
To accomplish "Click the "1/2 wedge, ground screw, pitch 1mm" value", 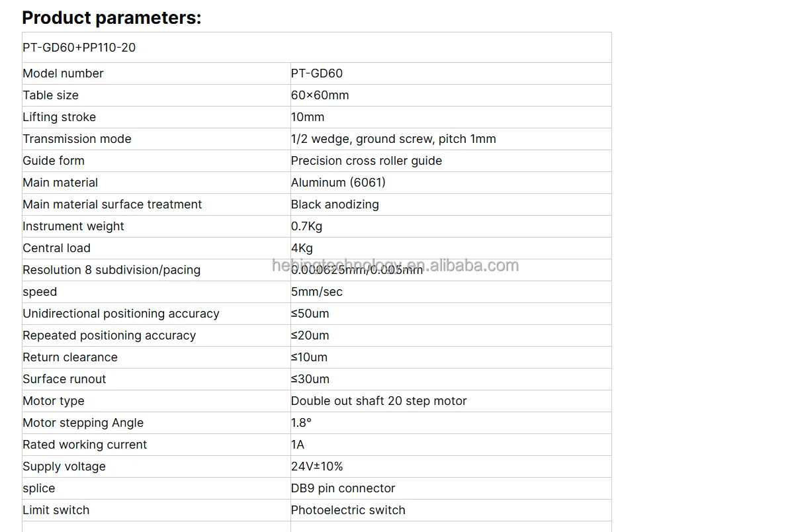I will click(x=393, y=139).
